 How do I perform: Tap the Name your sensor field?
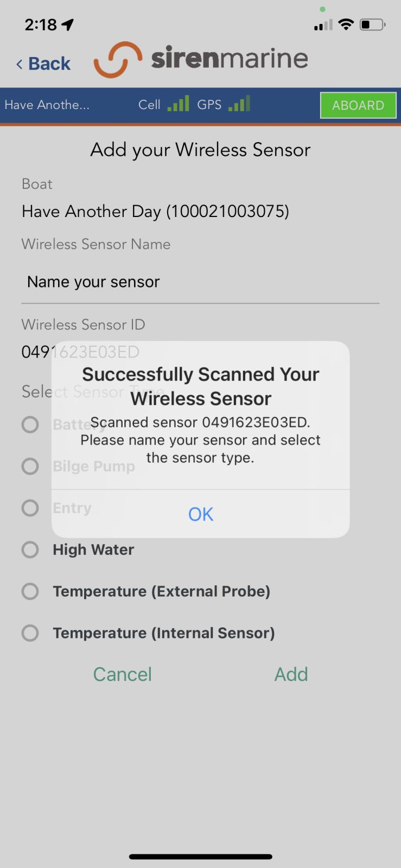click(200, 282)
